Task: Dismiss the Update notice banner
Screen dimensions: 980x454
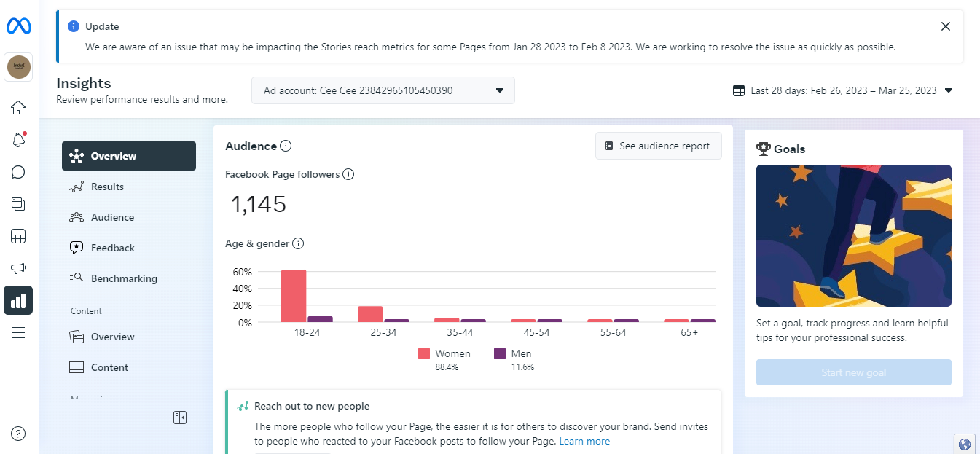Action: coord(945,26)
